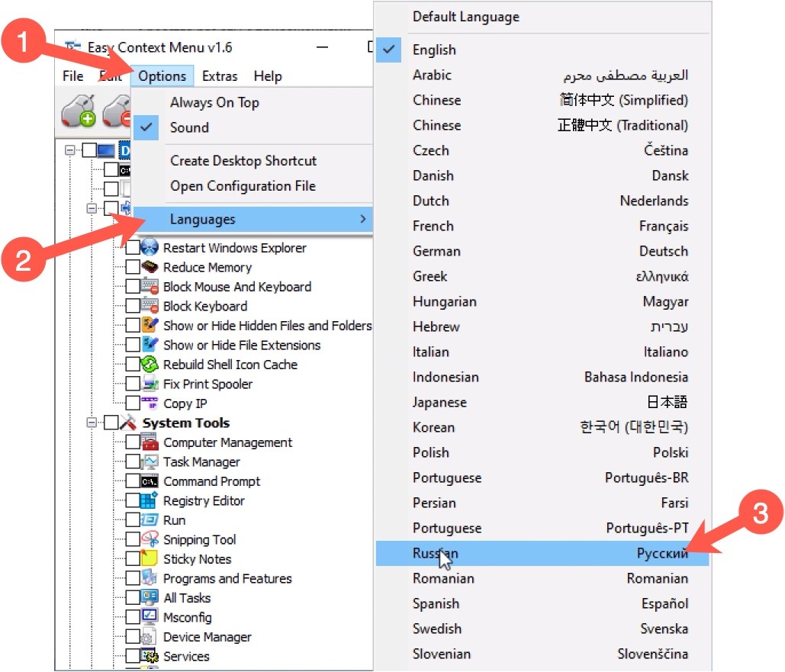Viewport: 785px width, 672px height.
Task: Toggle the Sound menu option
Action: click(253, 127)
